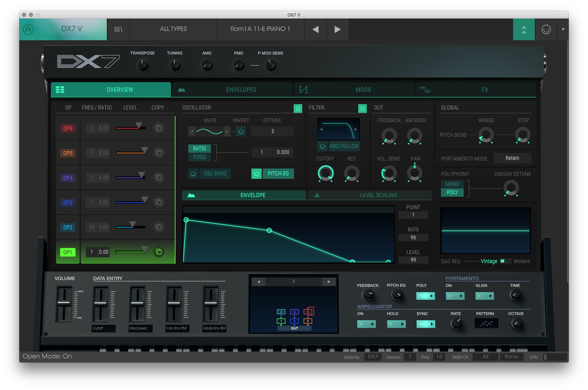The image size is (588, 390).
Task: Select operator OP4
Action: 68,178
